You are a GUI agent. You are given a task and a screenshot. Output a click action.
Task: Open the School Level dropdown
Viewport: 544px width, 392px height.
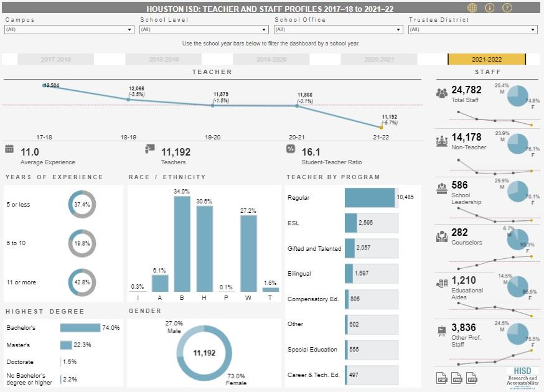tap(204, 29)
